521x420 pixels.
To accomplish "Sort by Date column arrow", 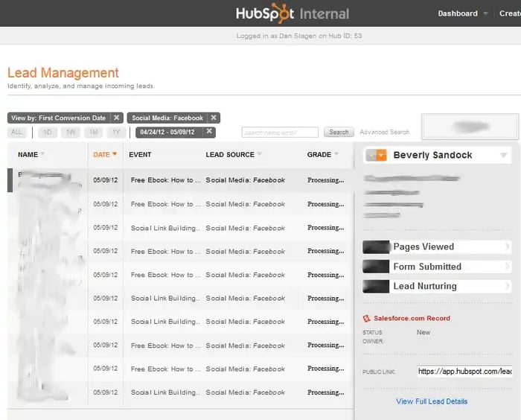I will pos(115,155).
